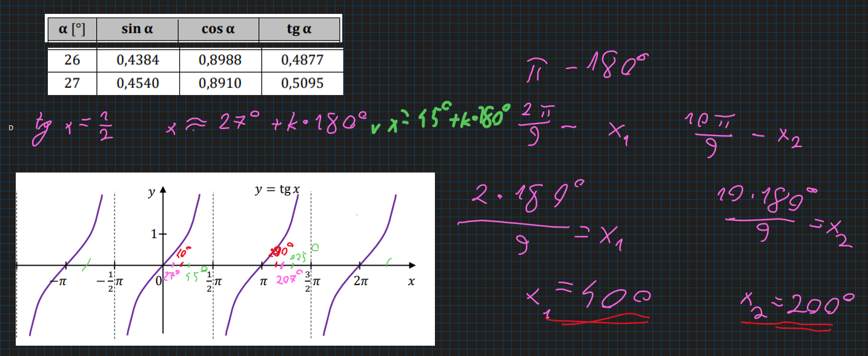Click the table cell with value 0,5095
Image resolution: width=868 pixels, height=356 pixels.
tap(302, 83)
